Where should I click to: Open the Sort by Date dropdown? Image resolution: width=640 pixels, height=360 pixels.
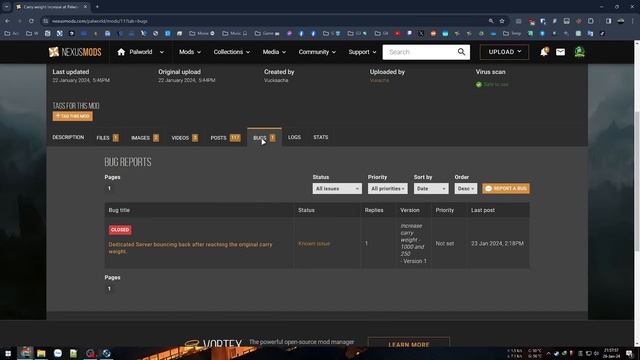(431, 189)
